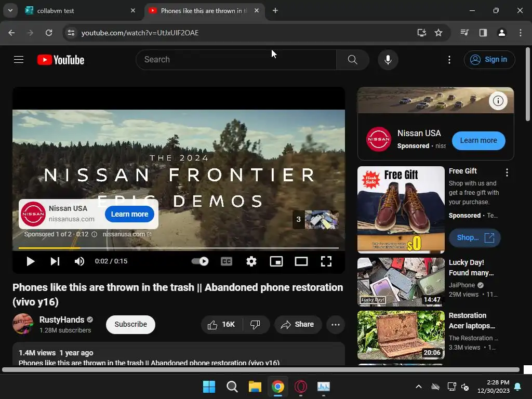Image resolution: width=532 pixels, height=399 pixels.
Task: Open Chrome side panel
Action: point(483,33)
